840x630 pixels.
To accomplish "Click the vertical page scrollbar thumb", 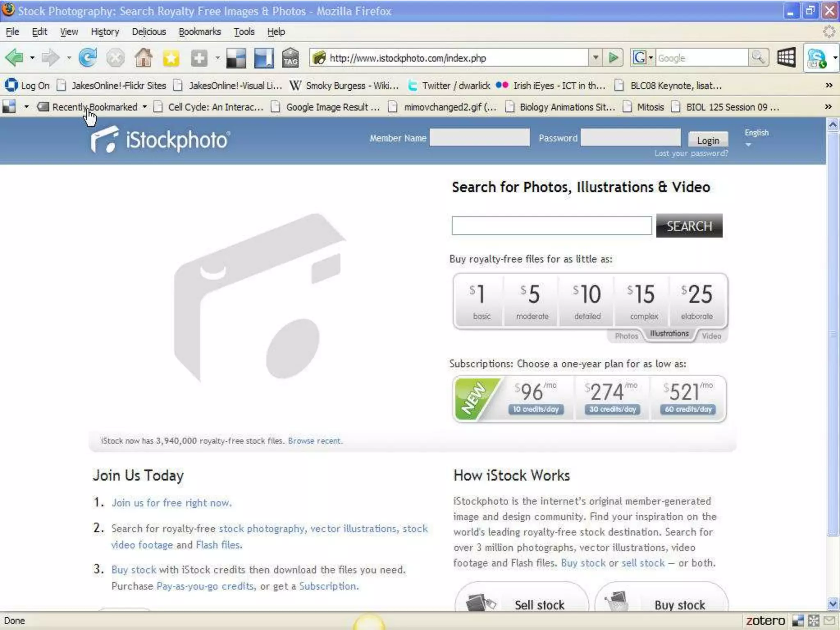I will [x=833, y=332].
